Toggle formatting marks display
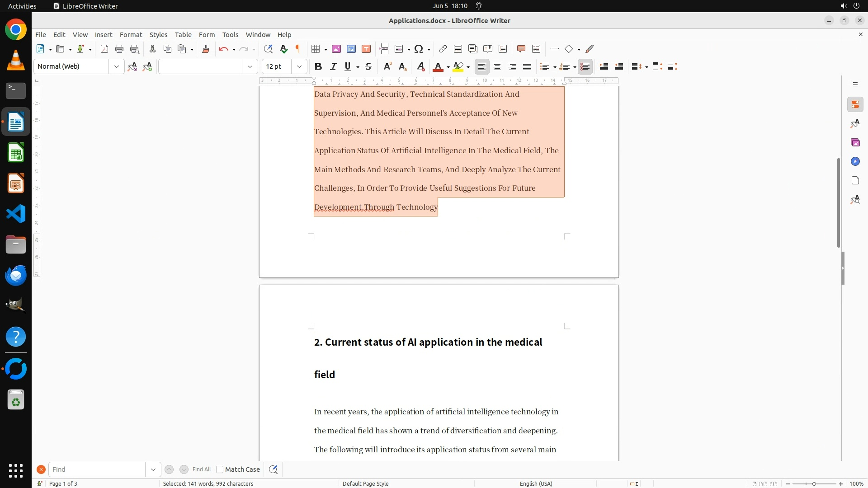868x488 pixels. tap(298, 49)
